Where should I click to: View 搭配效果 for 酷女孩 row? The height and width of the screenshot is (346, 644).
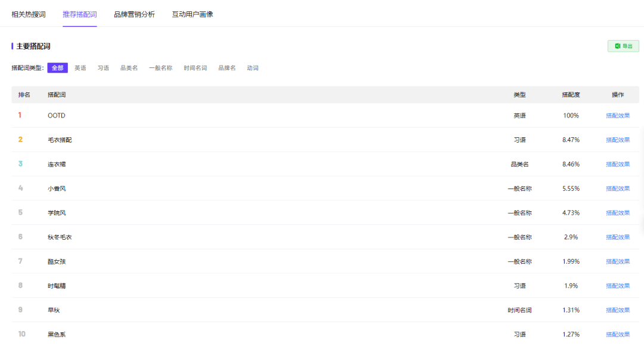click(618, 261)
